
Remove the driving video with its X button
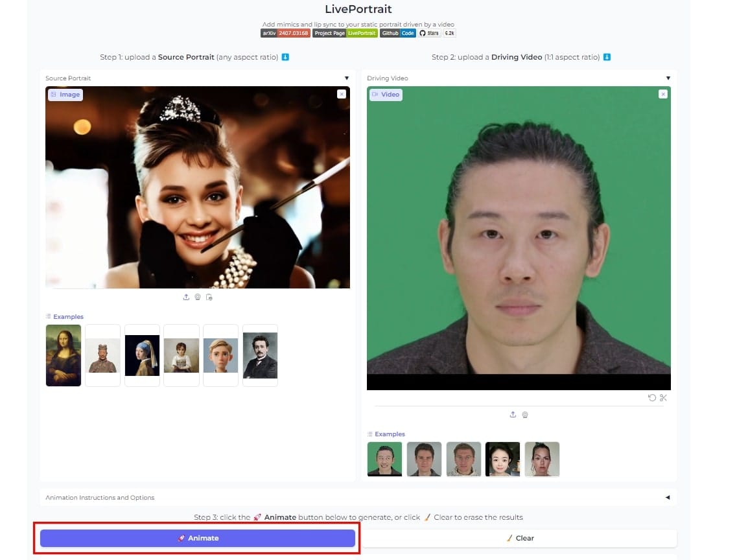[x=663, y=94]
